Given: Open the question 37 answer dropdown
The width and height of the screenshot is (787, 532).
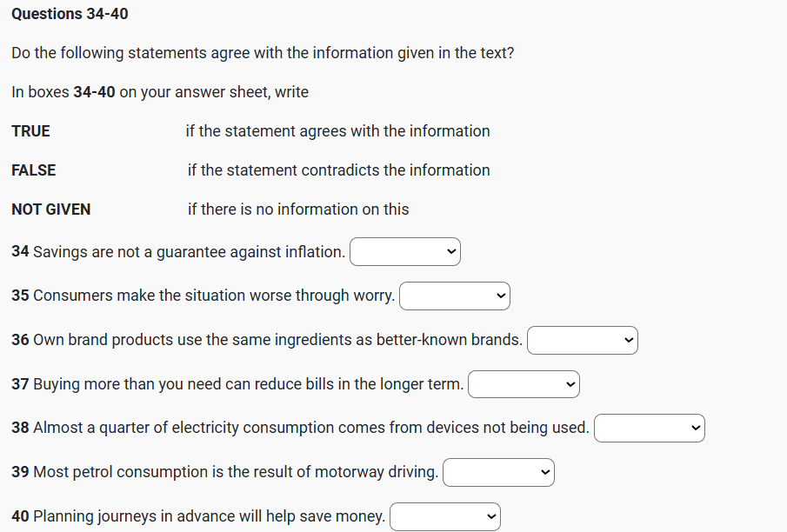Looking at the screenshot, I should click(523, 384).
